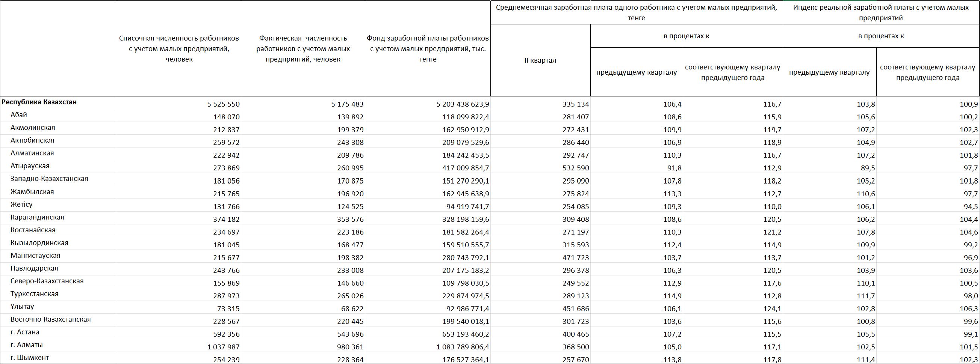Select the value 94 919 741,7
The image size is (980, 364).
coord(468,207)
